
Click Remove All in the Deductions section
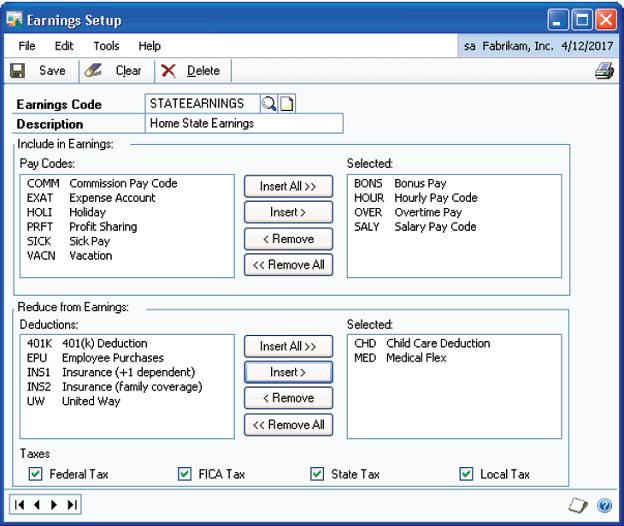(x=288, y=424)
